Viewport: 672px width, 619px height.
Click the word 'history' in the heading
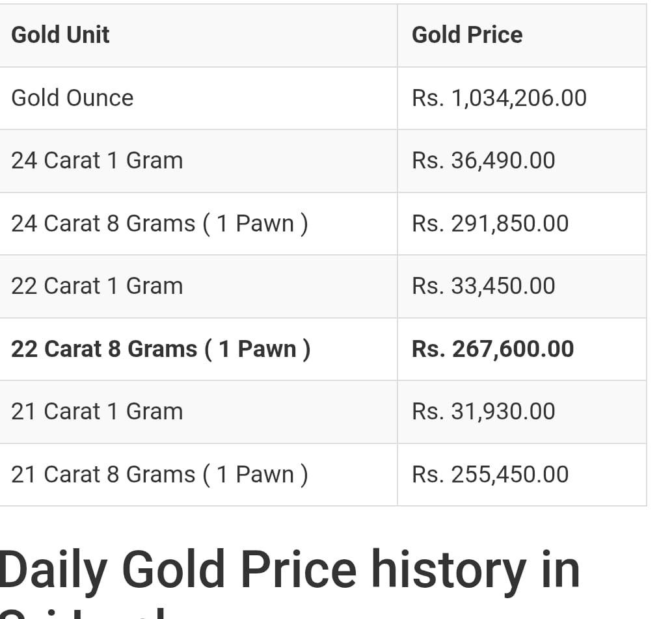tap(449, 573)
